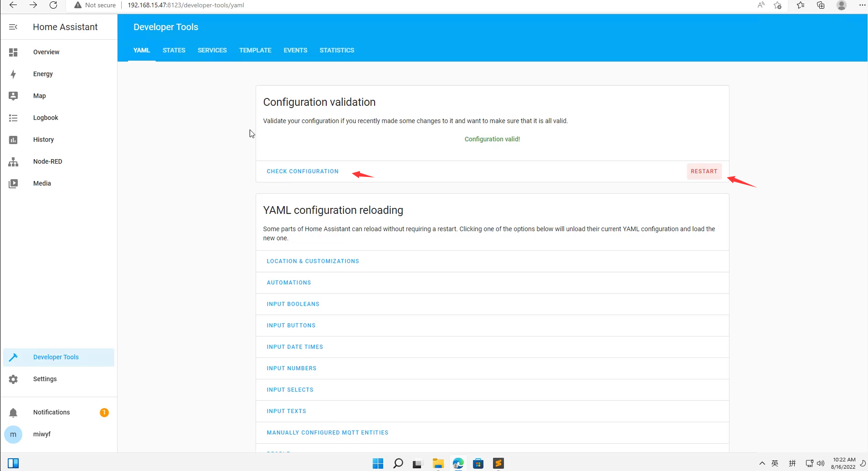Screen dimensions: 868x471
Task: Click the Map sidebar icon
Action: tap(13, 96)
